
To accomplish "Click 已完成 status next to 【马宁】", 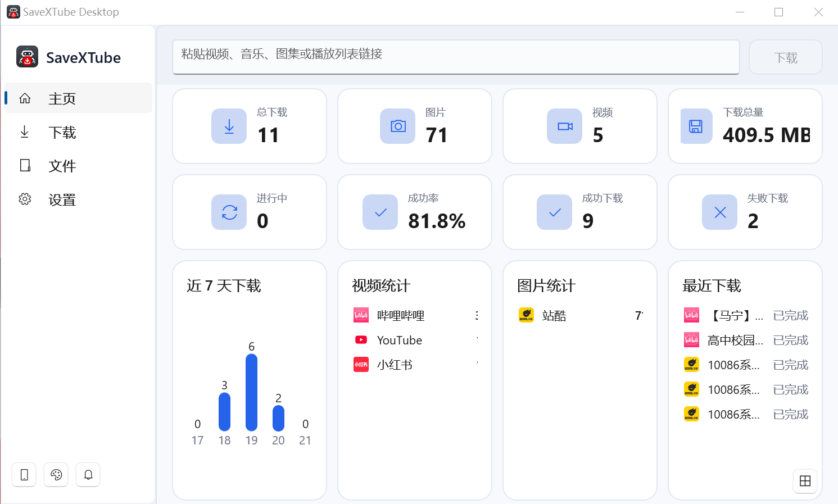I will [x=790, y=315].
